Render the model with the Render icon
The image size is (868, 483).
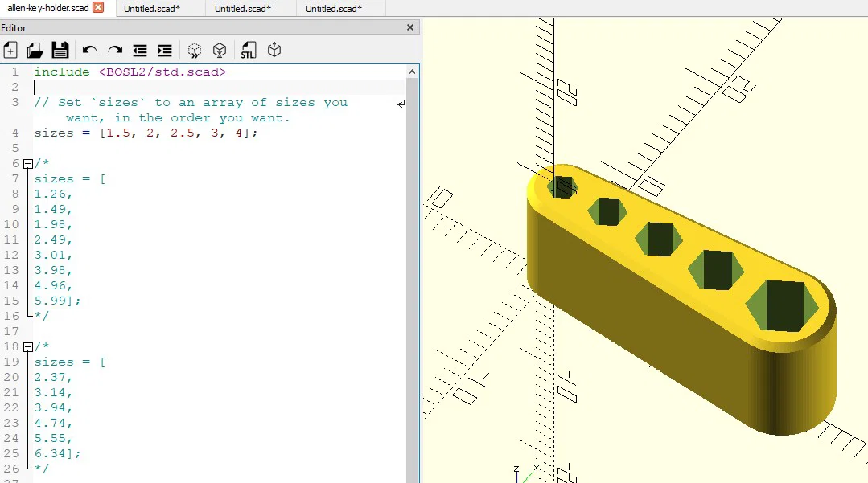pyautogui.click(x=220, y=51)
